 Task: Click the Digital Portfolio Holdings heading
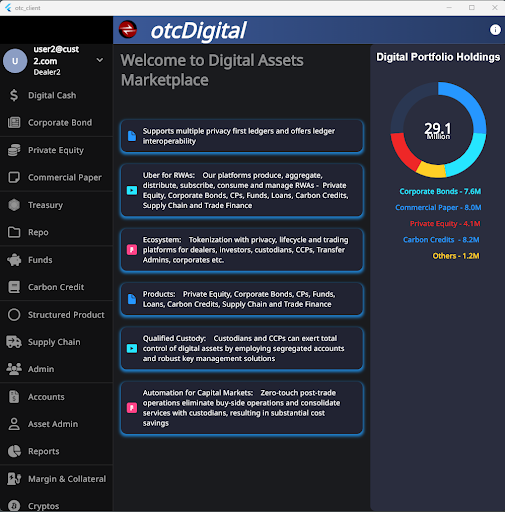coord(438,57)
